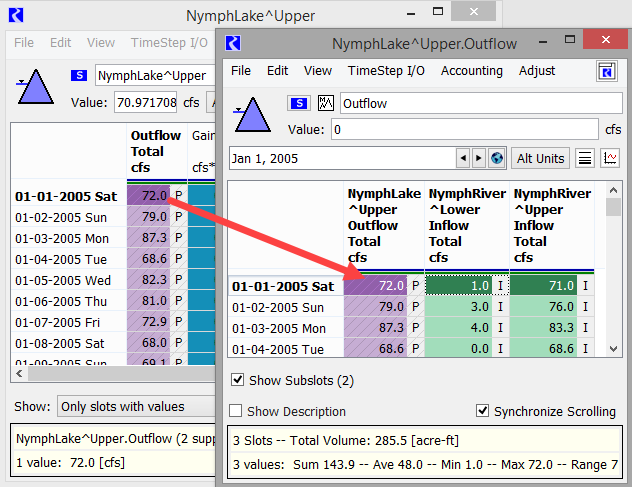This screenshot has height=487, width=632.
Task: Toggle the Synchronize Scrolling checkbox
Action: 483,412
